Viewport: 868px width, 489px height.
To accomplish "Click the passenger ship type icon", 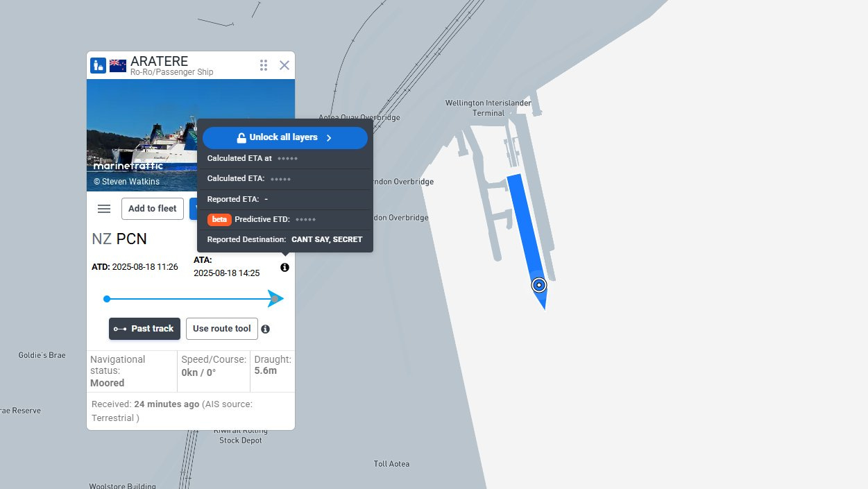I will pos(99,66).
